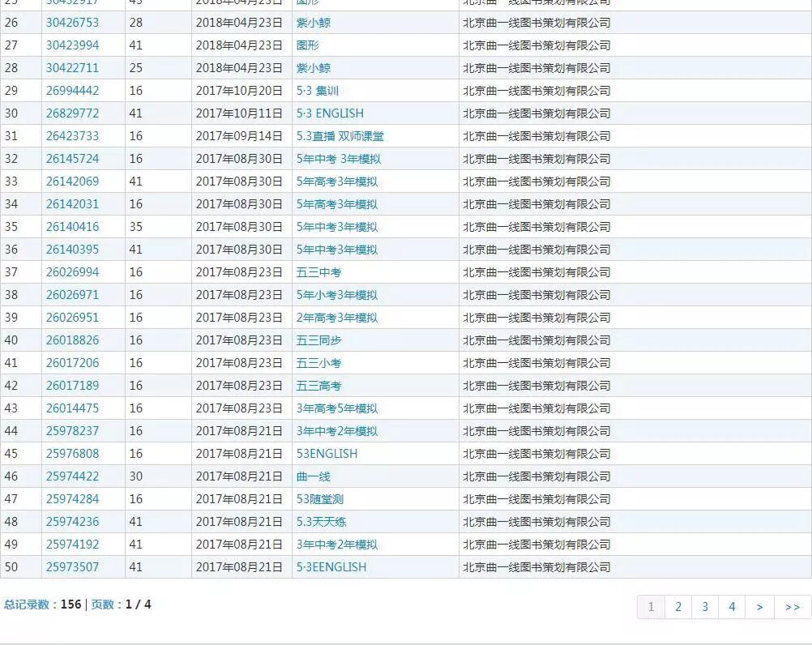Open registration number 26017206 link

tap(72, 363)
